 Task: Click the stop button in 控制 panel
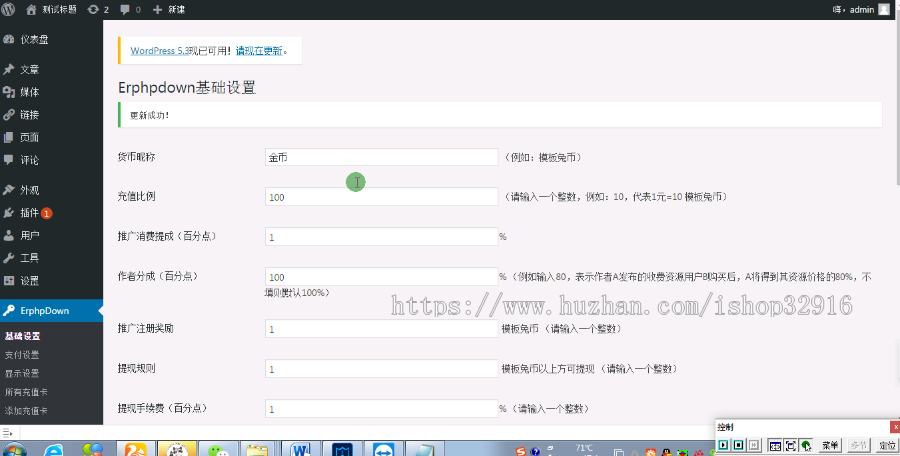tap(739, 445)
